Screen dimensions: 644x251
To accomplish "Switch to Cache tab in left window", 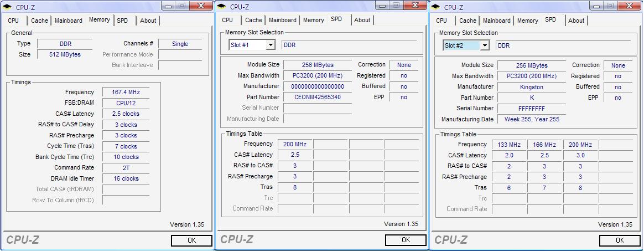I will (39, 21).
